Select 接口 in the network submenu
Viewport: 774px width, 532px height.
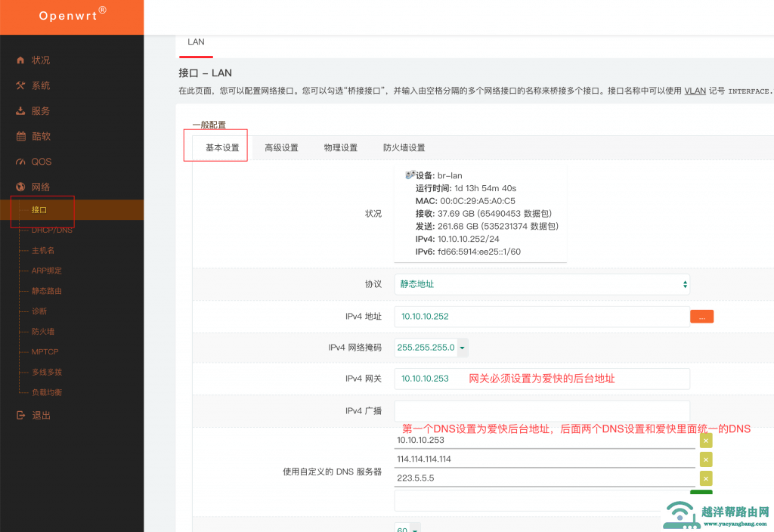coord(39,210)
